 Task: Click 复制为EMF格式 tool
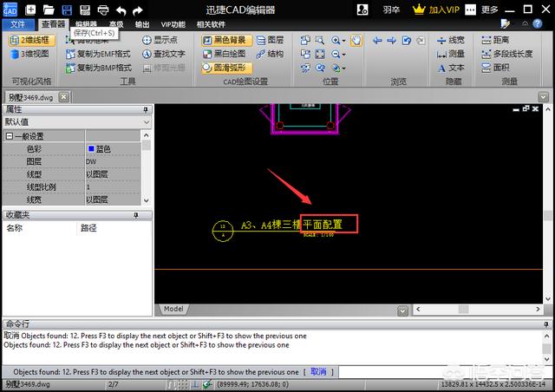pyautogui.click(x=99, y=54)
